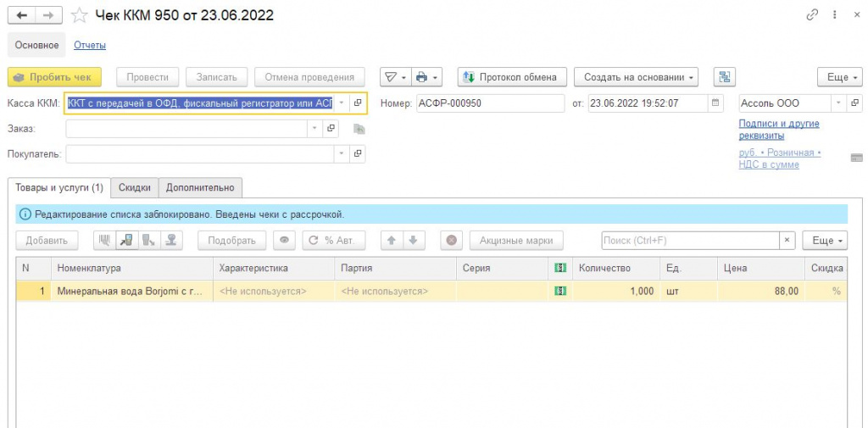Viewport: 868px width, 428px height.
Task: Open 'Протокол обмена'
Action: pyautogui.click(x=512, y=77)
